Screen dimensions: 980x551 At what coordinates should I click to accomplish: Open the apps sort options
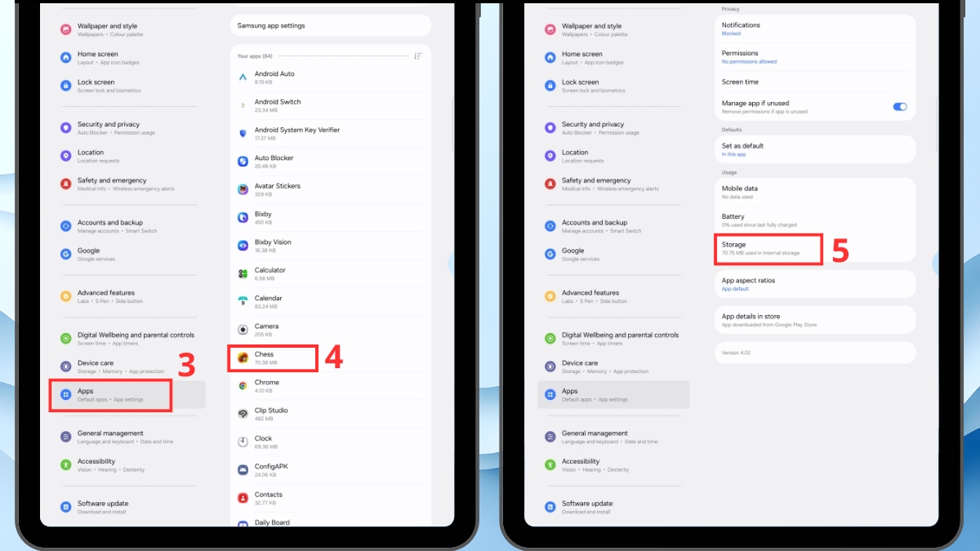click(417, 56)
